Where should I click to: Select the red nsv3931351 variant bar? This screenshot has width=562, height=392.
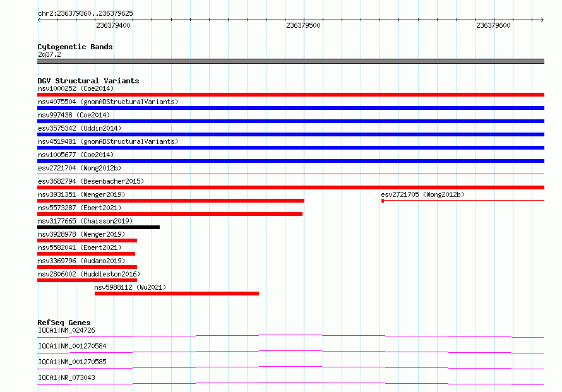tap(170, 201)
